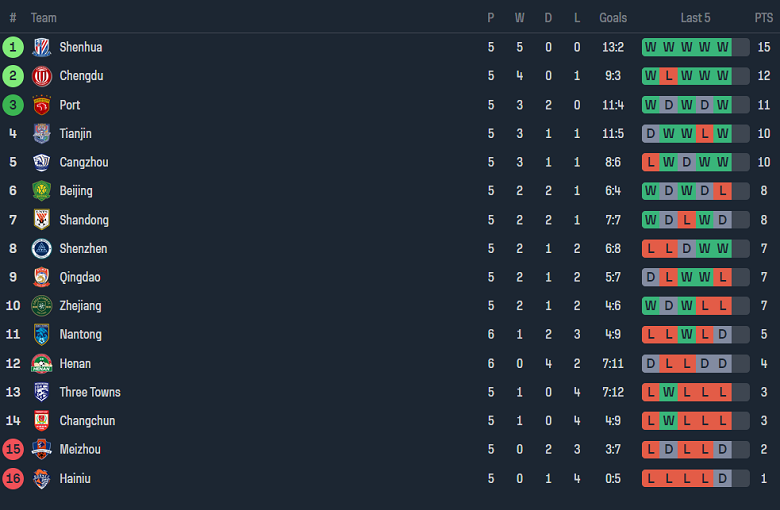The height and width of the screenshot is (510, 780).
Task: Click the Henan club crest
Action: [x=42, y=364]
